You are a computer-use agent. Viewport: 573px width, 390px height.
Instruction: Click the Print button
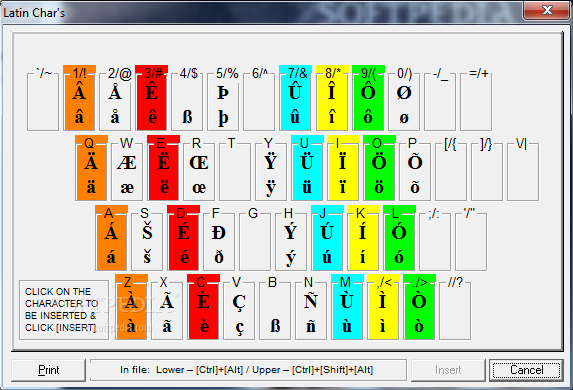[x=49, y=370]
